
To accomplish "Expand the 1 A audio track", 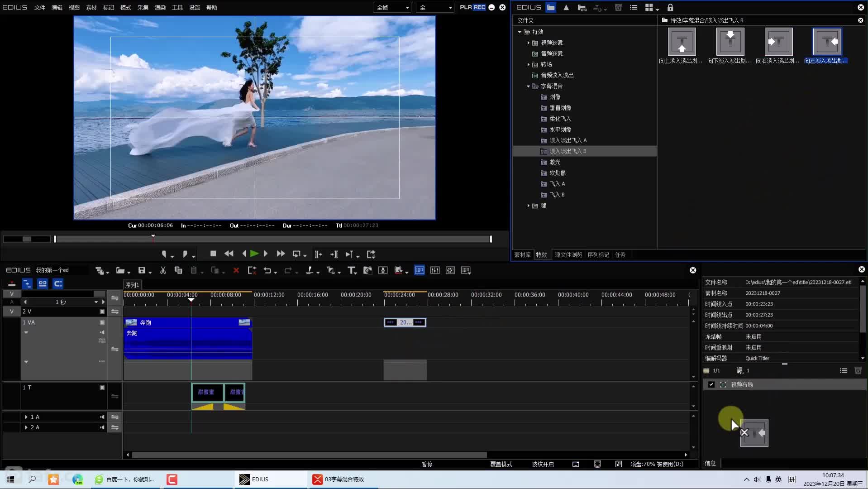I will click(x=26, y=417).
